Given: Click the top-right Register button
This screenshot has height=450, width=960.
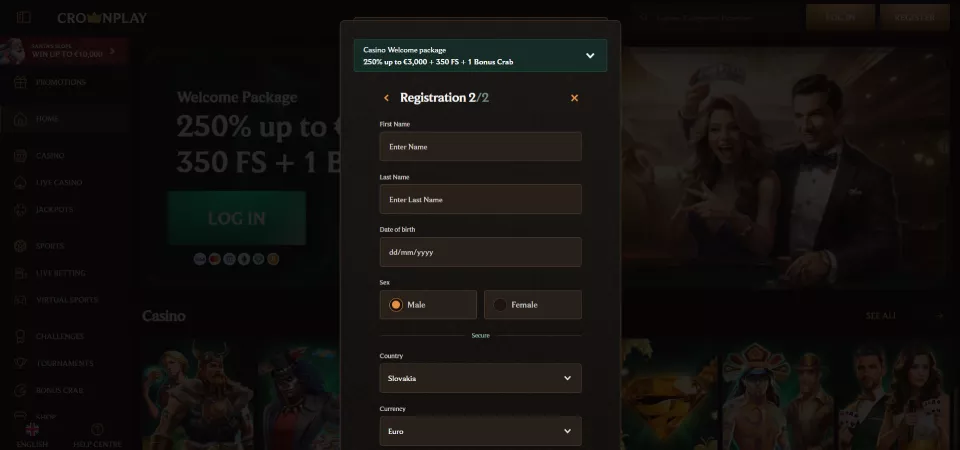Looking at the screenshot, I should [914, 17].
